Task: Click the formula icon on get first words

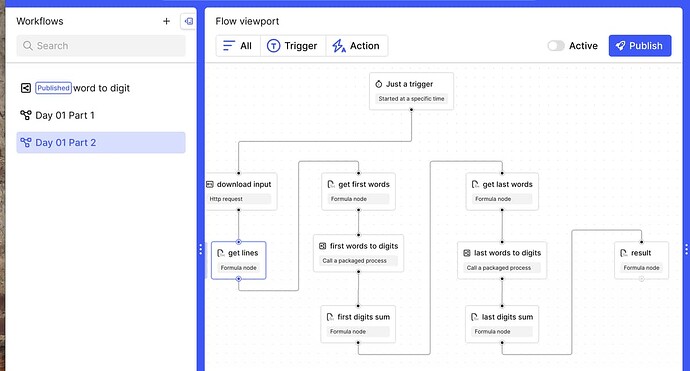Action: [331, 184]
